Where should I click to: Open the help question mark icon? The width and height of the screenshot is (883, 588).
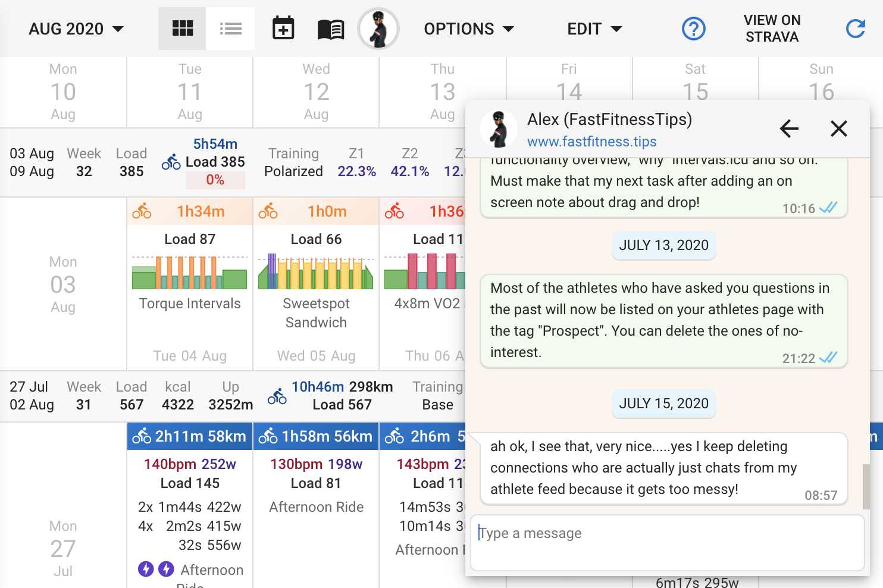(x=693, y=29)
